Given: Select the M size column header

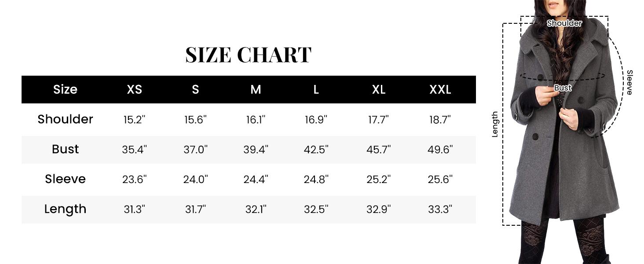Looking at the screenshot, I should pyautogui.click(x=256, y=89).
